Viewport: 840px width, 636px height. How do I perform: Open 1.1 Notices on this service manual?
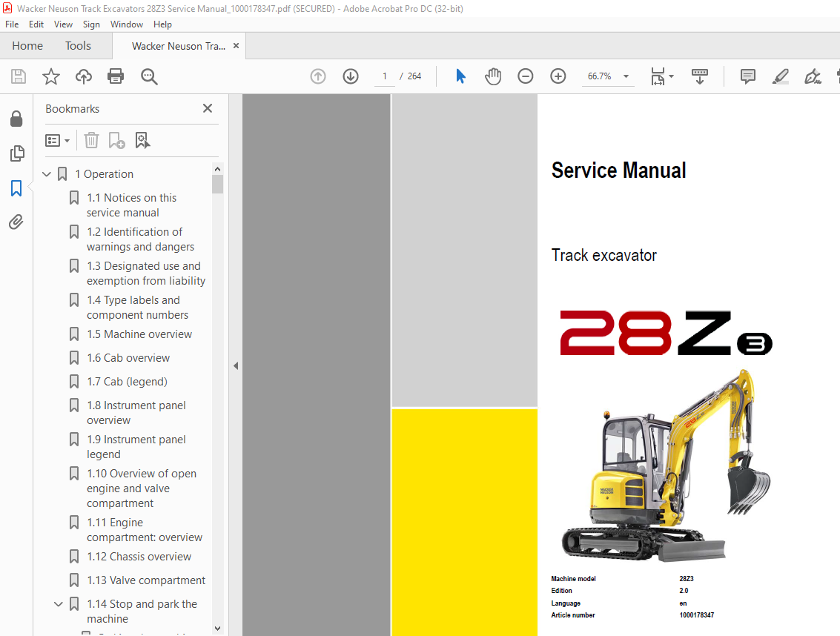point(132,205)
